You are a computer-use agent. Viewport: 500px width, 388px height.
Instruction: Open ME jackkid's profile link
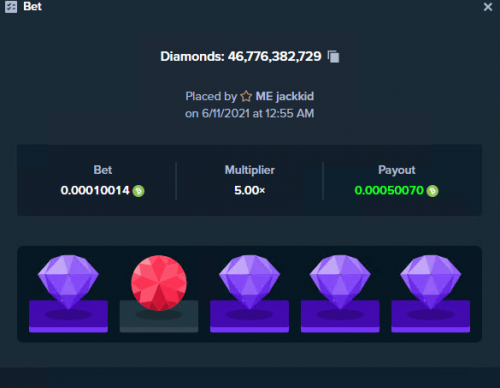pyautogui.click(x=284, y=96)
